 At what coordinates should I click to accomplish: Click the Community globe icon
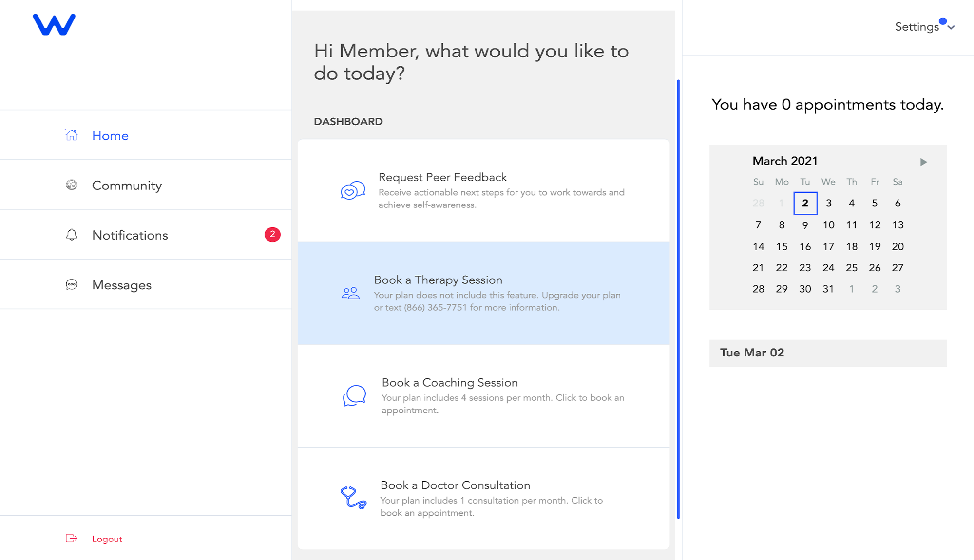(x=72, y=185)
